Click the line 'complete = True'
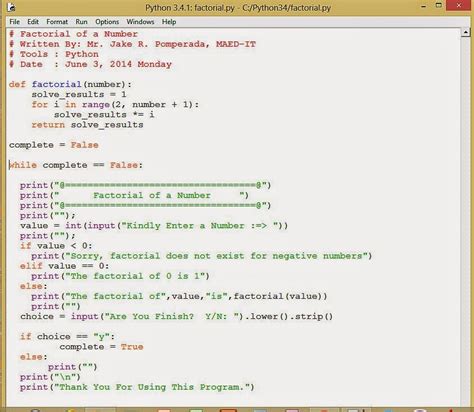 pos(101,347)
